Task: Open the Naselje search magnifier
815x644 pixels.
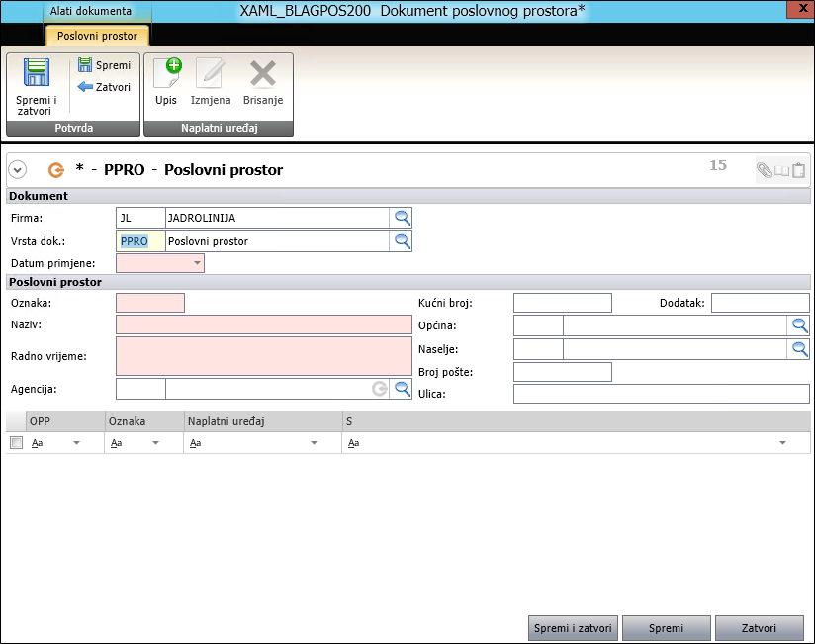Action: pyautogui.click(x=799, y=349)
